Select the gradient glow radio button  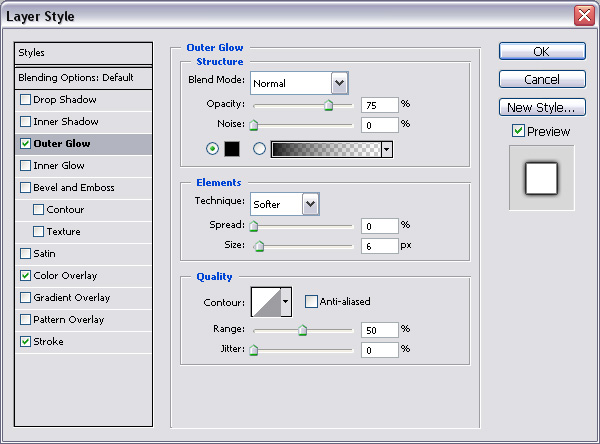pyautogui.click(x=260, y=149)
